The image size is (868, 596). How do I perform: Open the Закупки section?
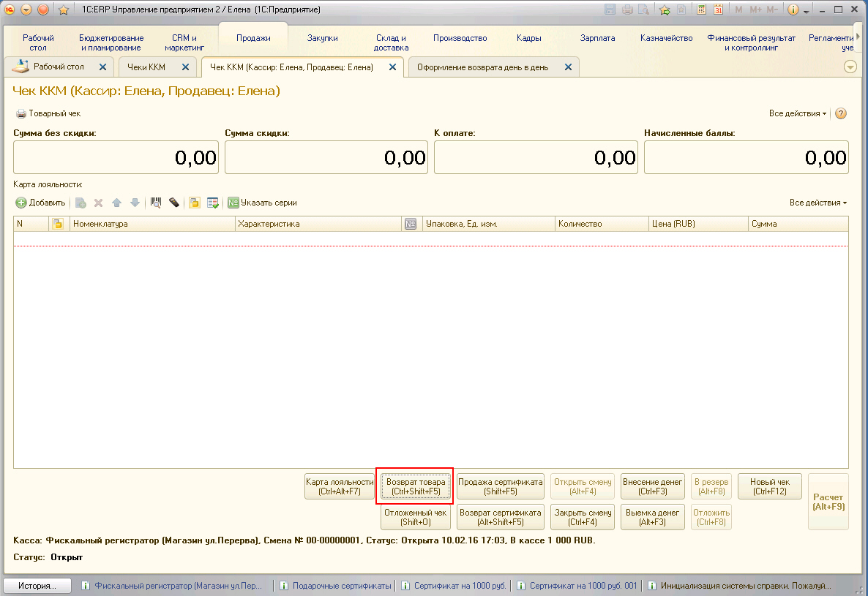322,38
